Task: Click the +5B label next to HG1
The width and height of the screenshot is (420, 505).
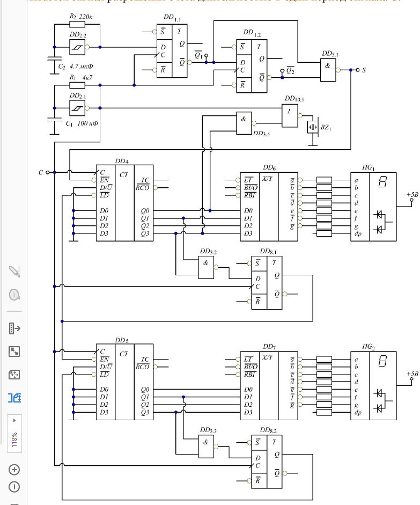Action: point(412,194)
